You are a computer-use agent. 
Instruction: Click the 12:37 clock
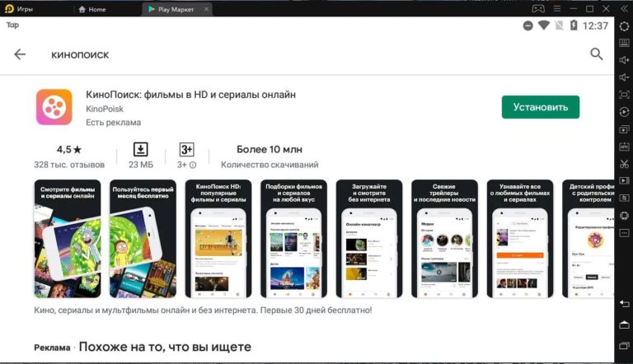coord(595,26)
